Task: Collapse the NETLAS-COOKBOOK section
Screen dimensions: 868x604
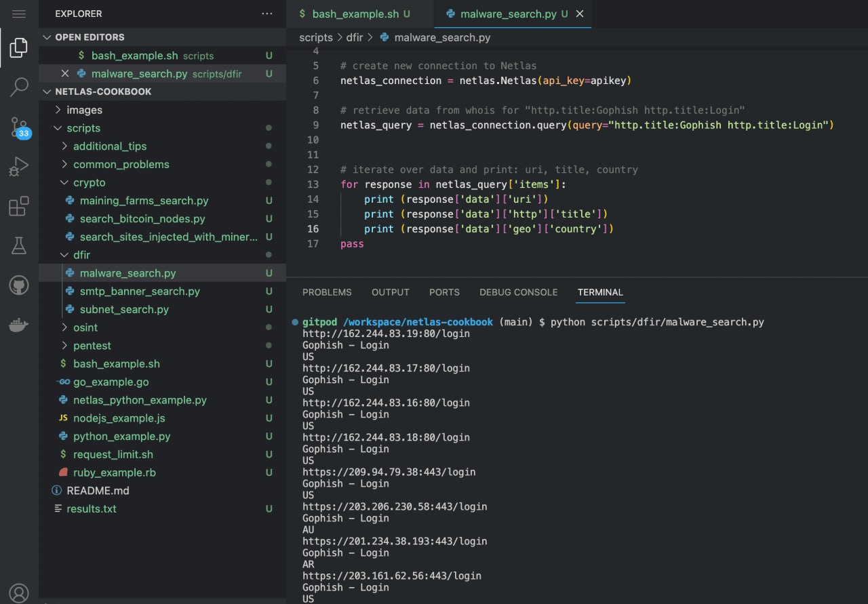Action: (x=162, y=92)
